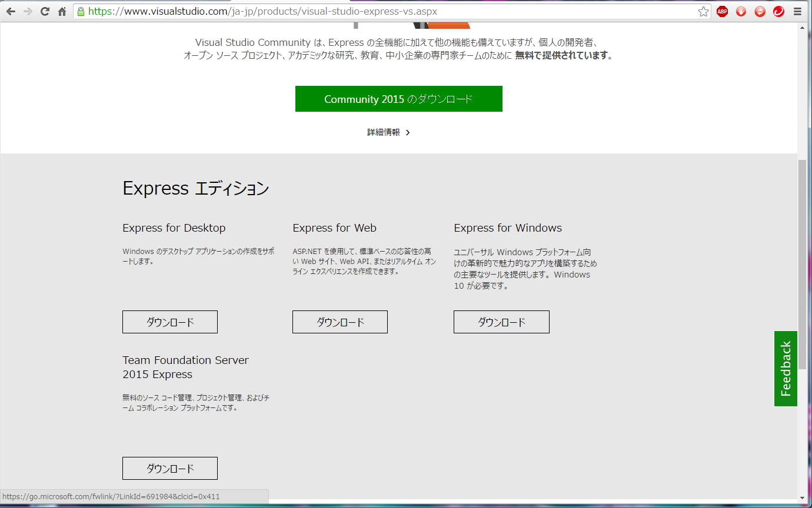Viewport: 812px width, 508px height.
Task: Click Community 2015 のダウンロード green button
Action: tap(399, 99)
